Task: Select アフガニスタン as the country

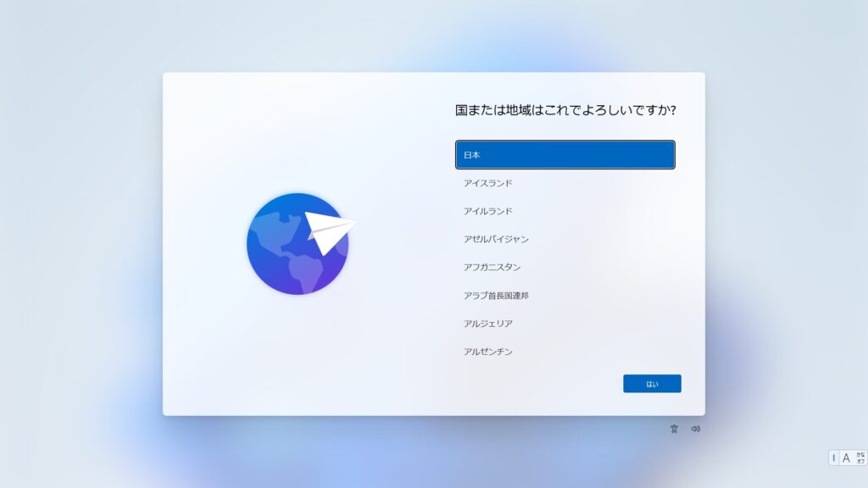Action: pos(565,267)
